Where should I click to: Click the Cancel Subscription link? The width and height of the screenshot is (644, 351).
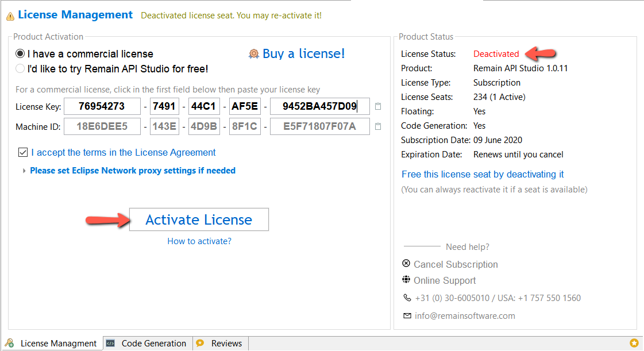[x=456, y=264]
